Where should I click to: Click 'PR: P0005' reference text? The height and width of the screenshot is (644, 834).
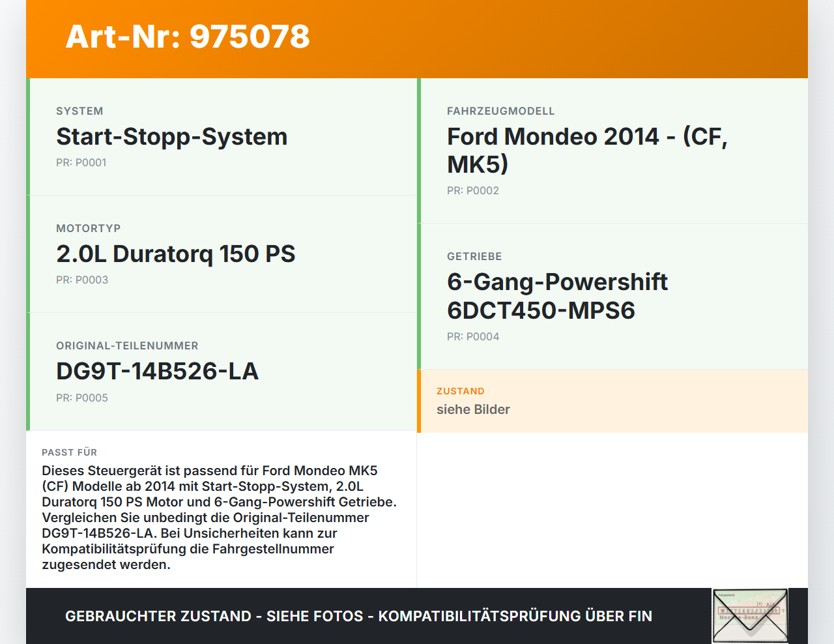pos(82,398)
